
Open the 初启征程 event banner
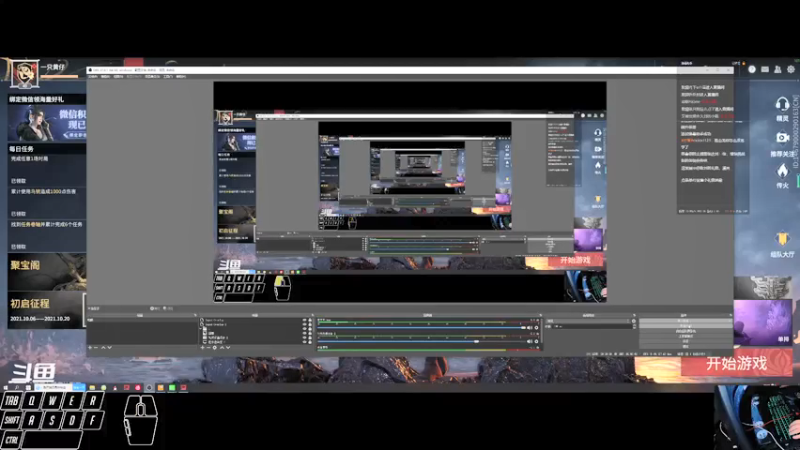[x=46, y=310]
